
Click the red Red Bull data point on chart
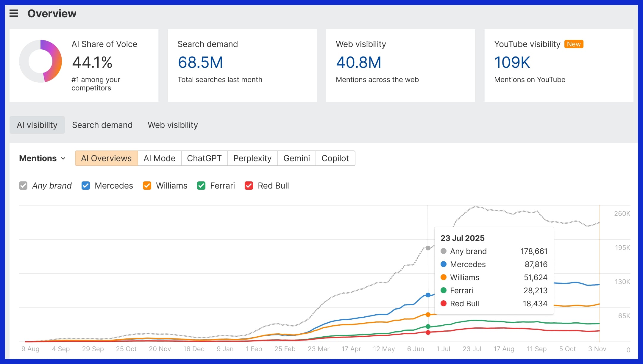pos(428,332)
